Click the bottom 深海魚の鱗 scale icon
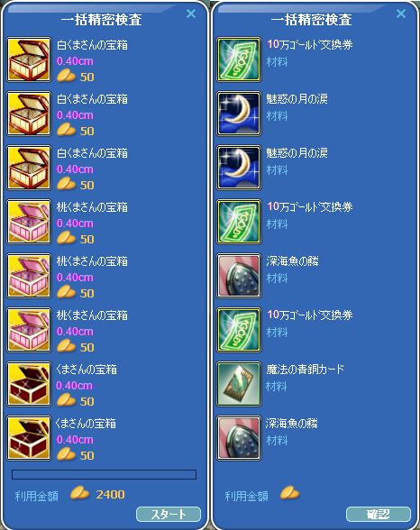This screenshot has height=530, width=420. 239,438
